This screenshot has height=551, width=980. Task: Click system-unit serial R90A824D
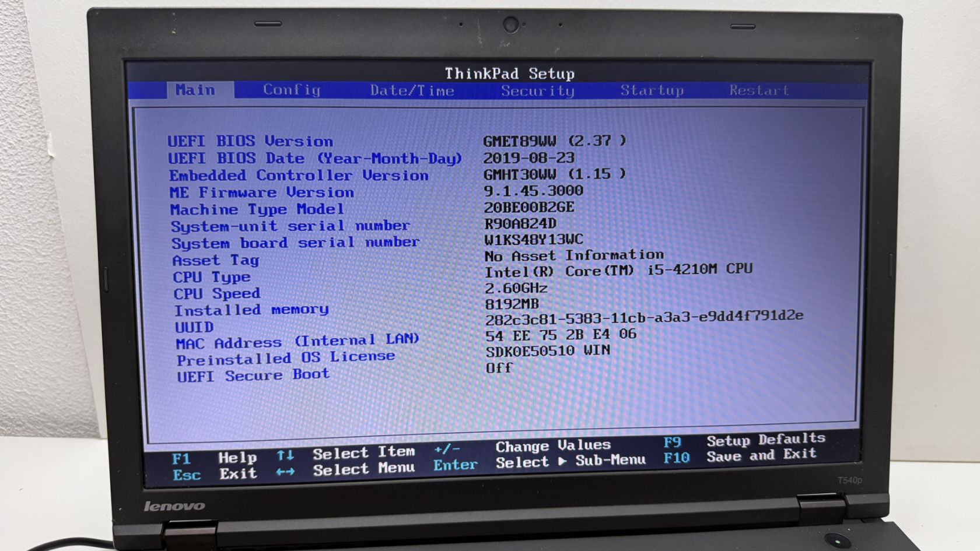tap(520, 223)
